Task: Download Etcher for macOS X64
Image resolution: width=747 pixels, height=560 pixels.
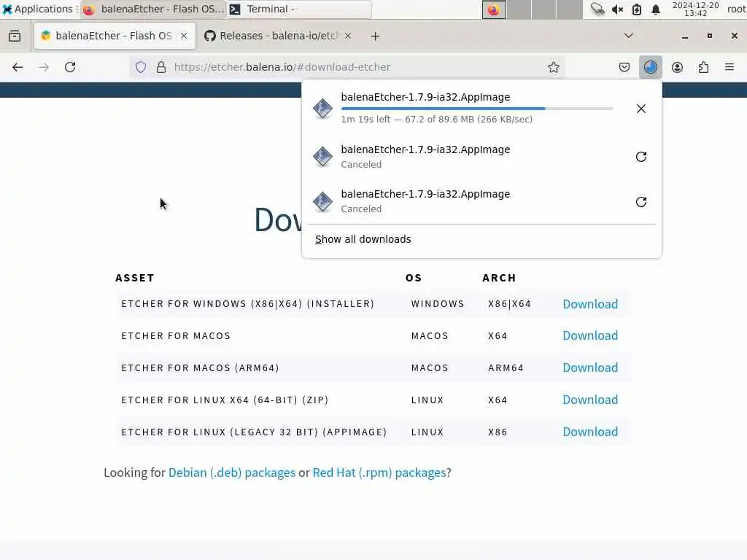Action: (589, 335)
